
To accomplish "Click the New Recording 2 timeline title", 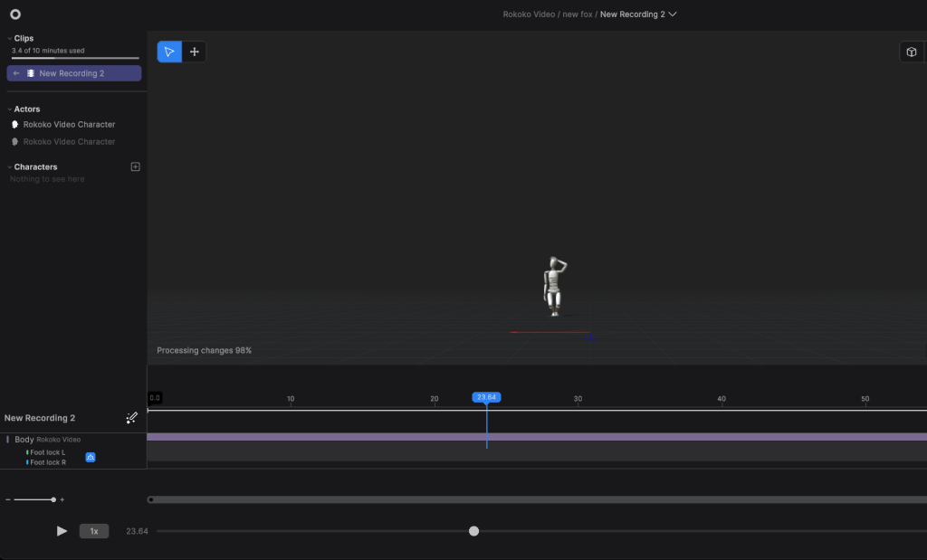I will click(x=40, y=418).
